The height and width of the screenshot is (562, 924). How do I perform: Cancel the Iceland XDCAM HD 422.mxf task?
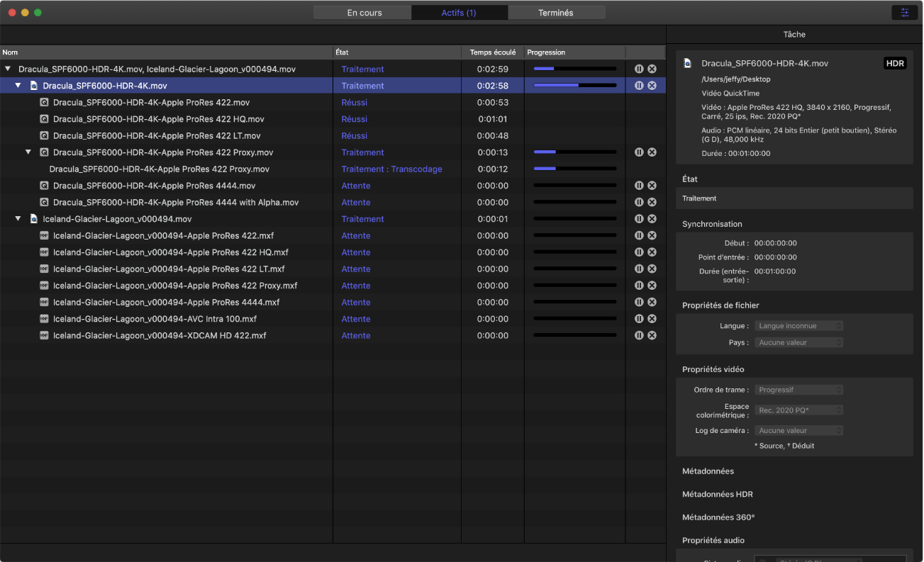652,336
